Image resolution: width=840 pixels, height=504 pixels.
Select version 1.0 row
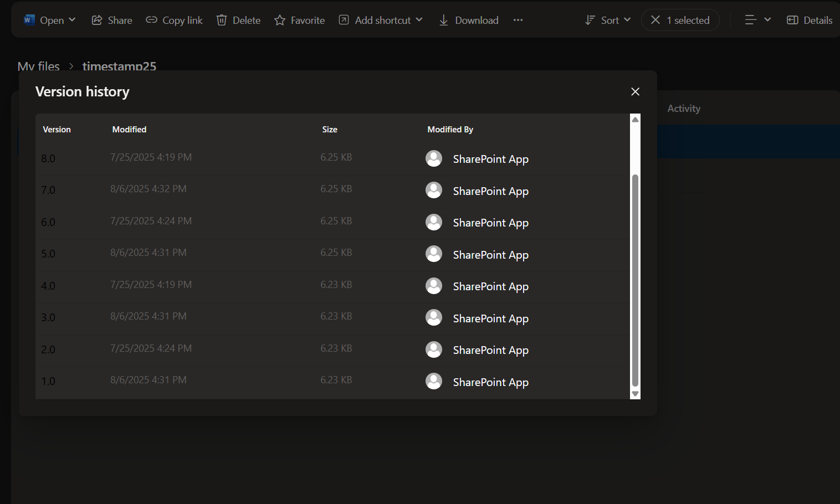pos(333,382)
